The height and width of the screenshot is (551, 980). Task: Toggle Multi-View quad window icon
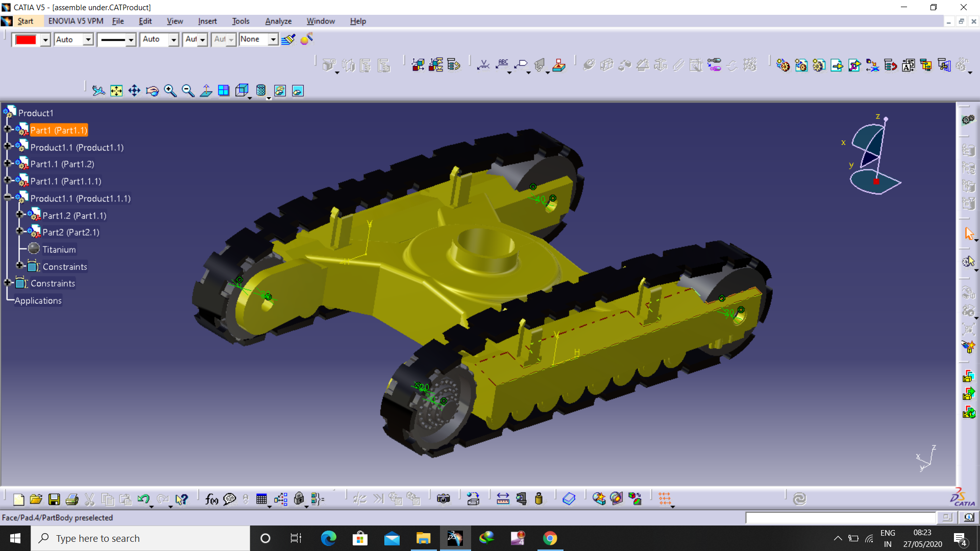[x=224, y=91]
